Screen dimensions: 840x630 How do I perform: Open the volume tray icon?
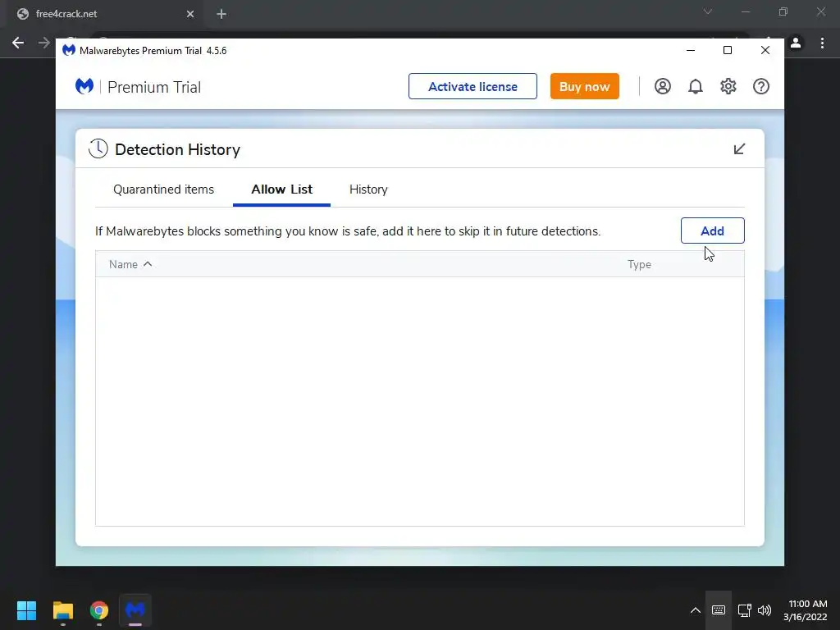tap(765, 610)
